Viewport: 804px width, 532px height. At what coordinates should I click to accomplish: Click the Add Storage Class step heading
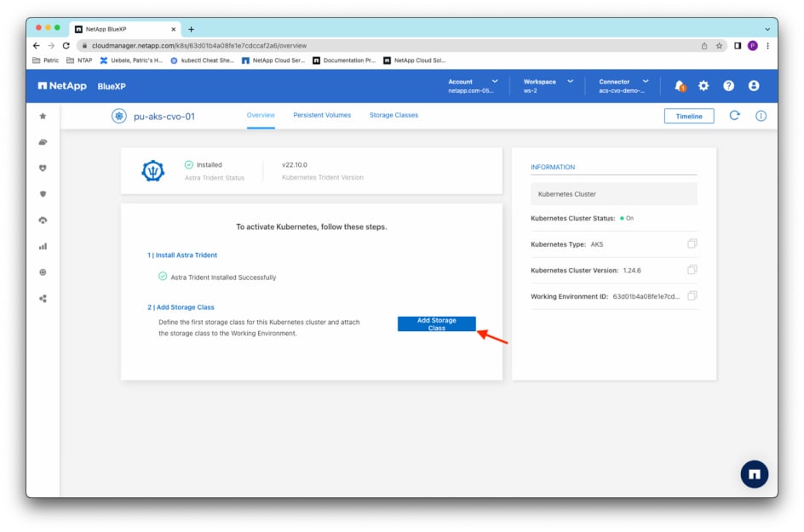pos(181,307)
